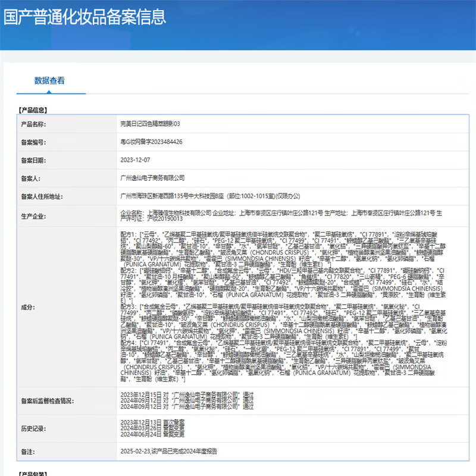Select the 产品名称 row label
Viewport: 476px width, 476px height.
(x=33, y=124)
